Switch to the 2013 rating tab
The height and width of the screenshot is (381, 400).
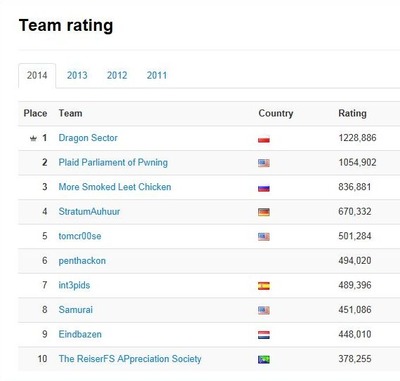[77, 75]
